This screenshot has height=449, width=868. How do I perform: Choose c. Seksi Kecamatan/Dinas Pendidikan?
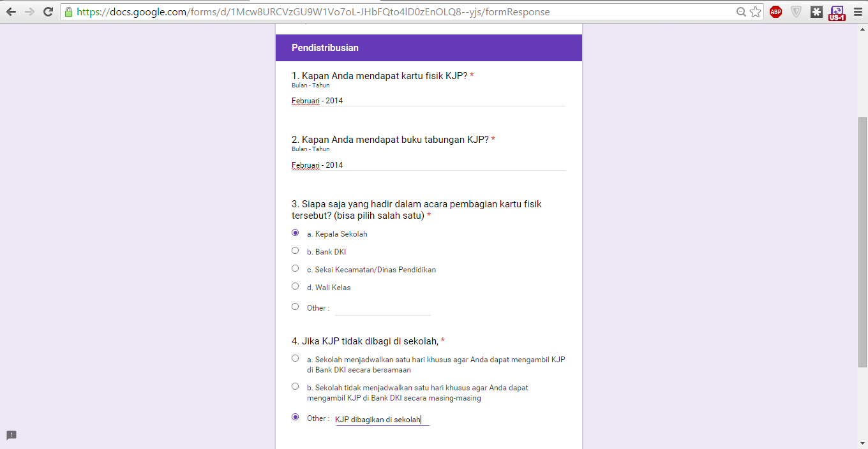[295, 269]
